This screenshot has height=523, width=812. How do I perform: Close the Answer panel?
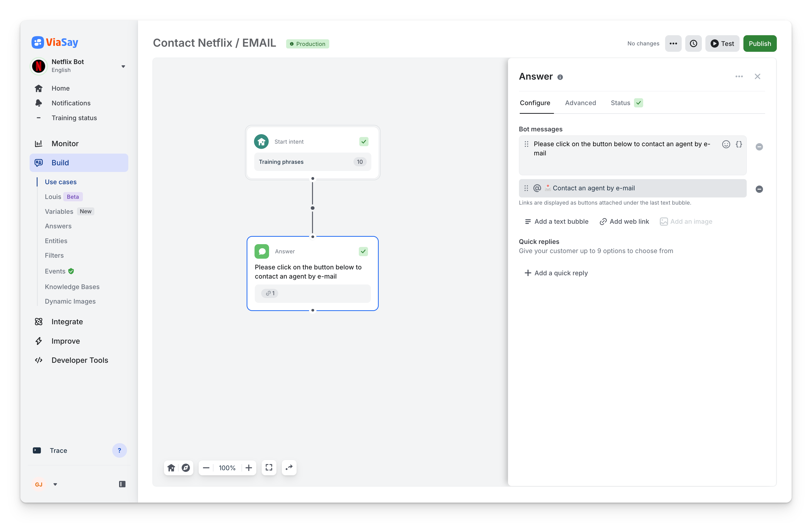757,77
